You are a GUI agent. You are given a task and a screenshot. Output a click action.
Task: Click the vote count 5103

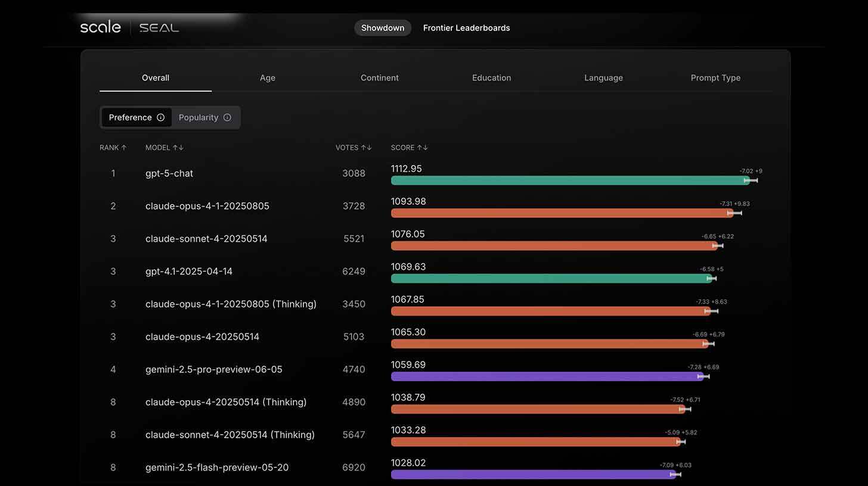(x=354, y=337)
